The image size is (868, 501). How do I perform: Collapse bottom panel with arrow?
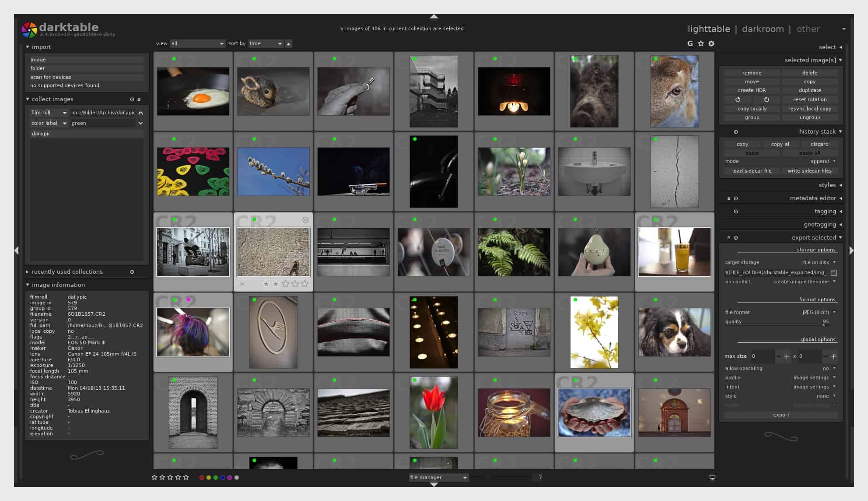[x=434, y=484]
